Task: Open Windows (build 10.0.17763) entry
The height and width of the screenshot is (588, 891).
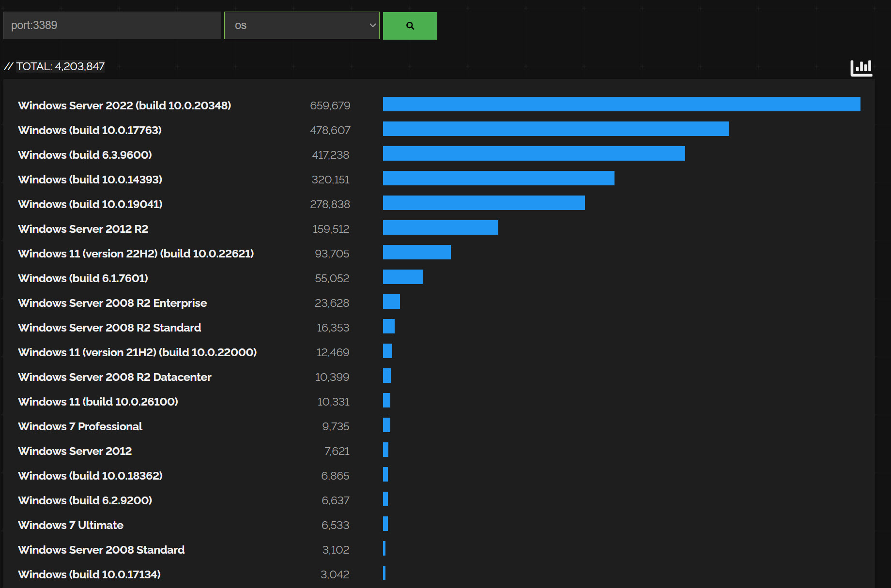Action: click(x=90, y=130)
